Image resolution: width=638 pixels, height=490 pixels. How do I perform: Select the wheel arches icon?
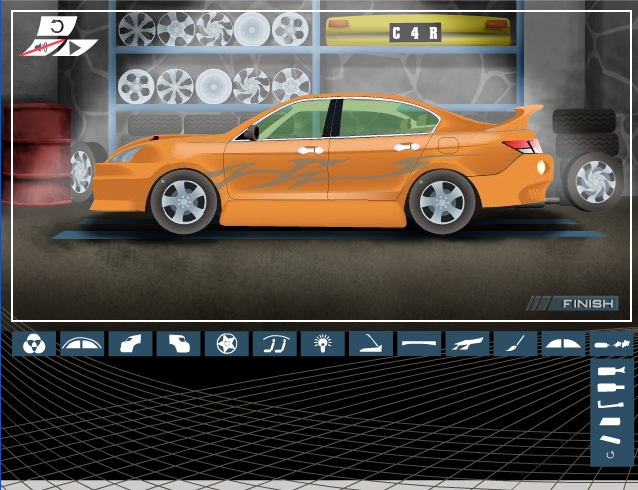click(274, 344)
